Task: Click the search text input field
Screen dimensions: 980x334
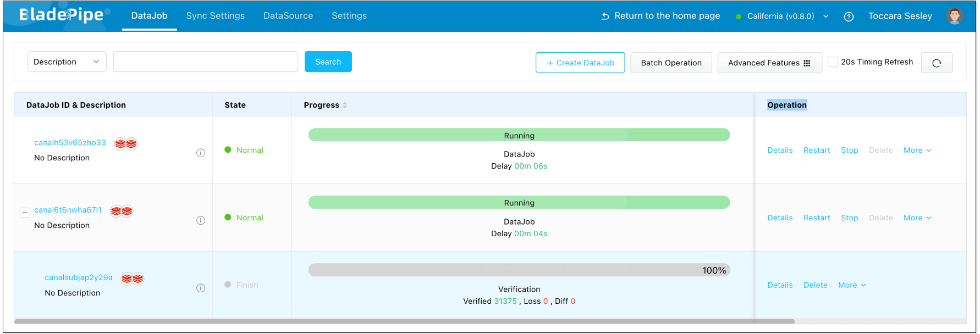Action: click(205, 62)
